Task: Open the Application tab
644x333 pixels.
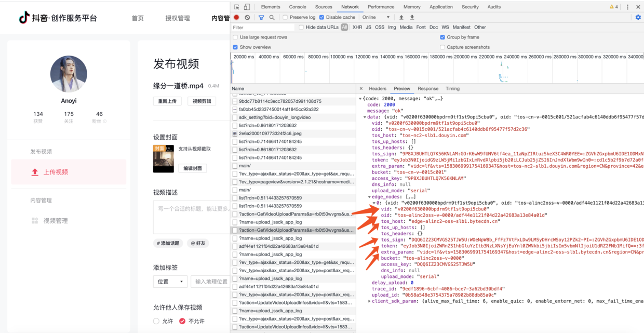Action: click(x=441, y=7)
